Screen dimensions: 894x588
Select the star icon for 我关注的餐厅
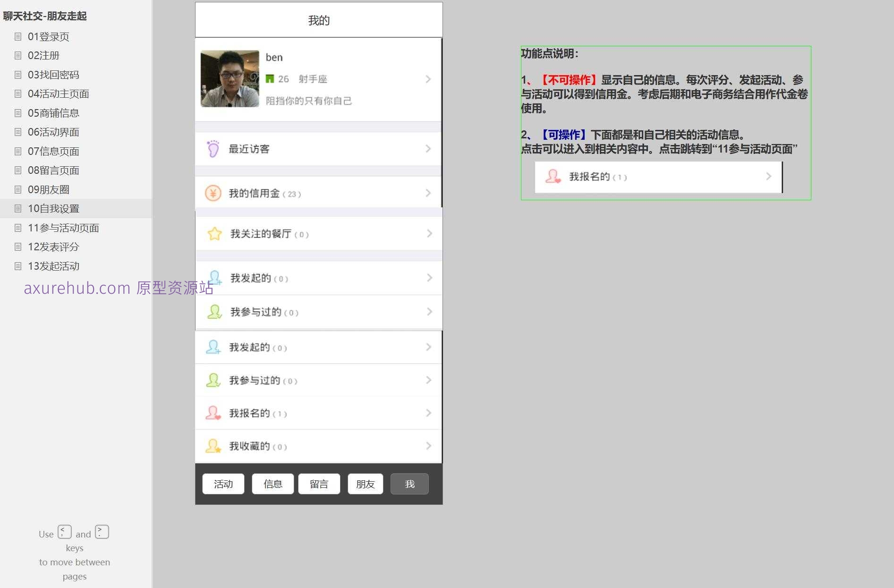click(214, 233)
